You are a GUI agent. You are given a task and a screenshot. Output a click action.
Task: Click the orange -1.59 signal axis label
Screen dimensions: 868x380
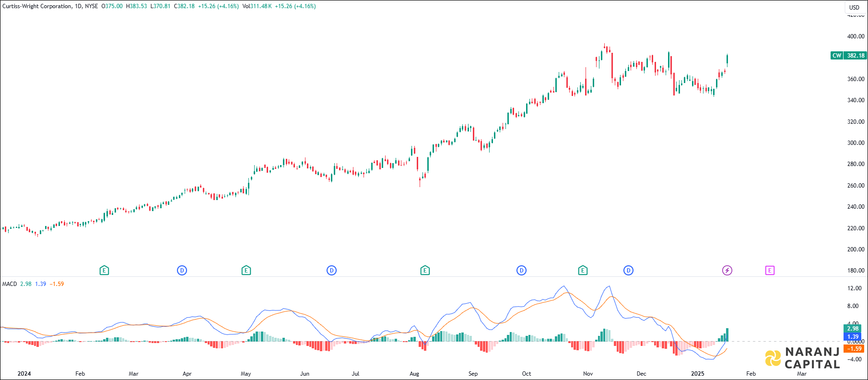(x=854, y=349)
